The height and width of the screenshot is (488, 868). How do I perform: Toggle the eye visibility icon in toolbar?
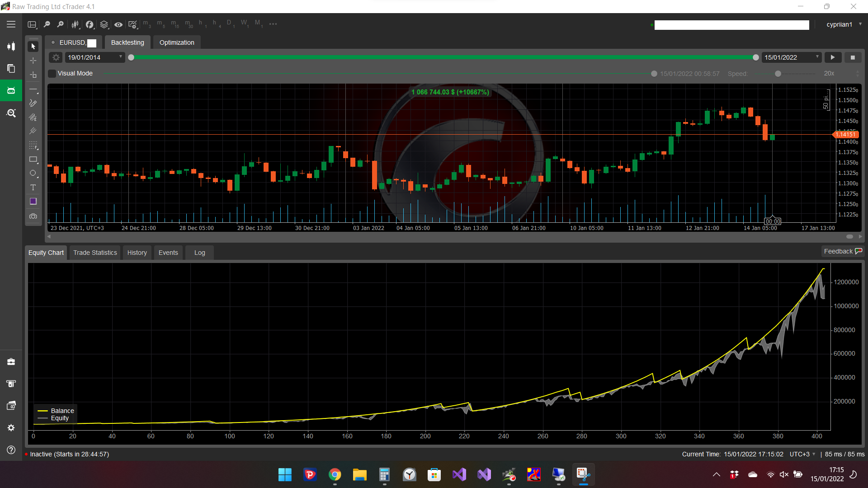118,24
